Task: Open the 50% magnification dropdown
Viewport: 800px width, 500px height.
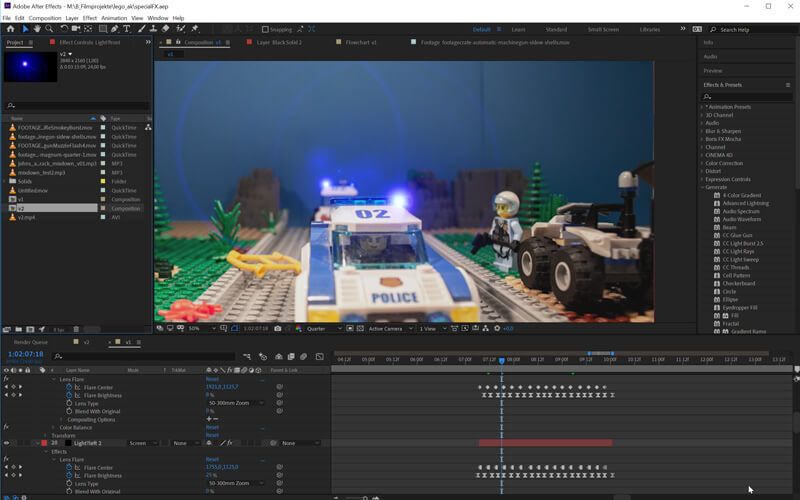Action: click(202, 329)
